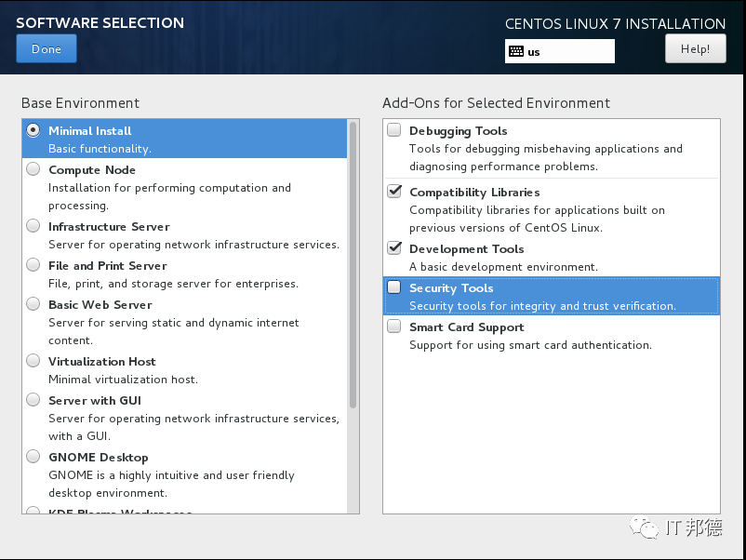Click the 'File and Print Server' label
746x560 pixels.
coord(108,265)
